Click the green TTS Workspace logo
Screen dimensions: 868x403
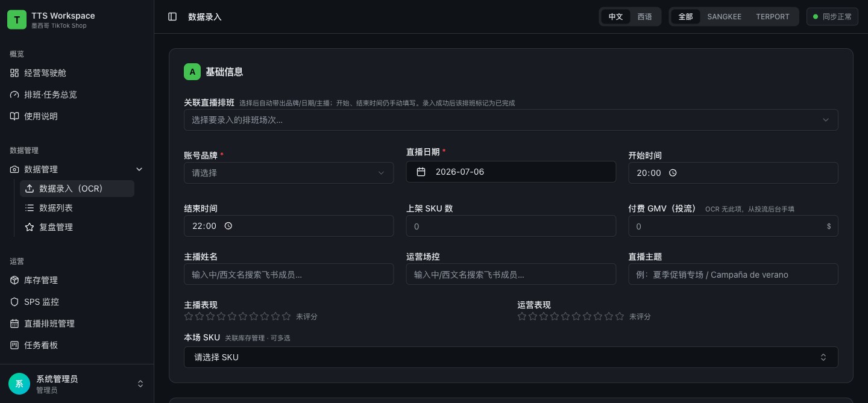coord(17,19)
